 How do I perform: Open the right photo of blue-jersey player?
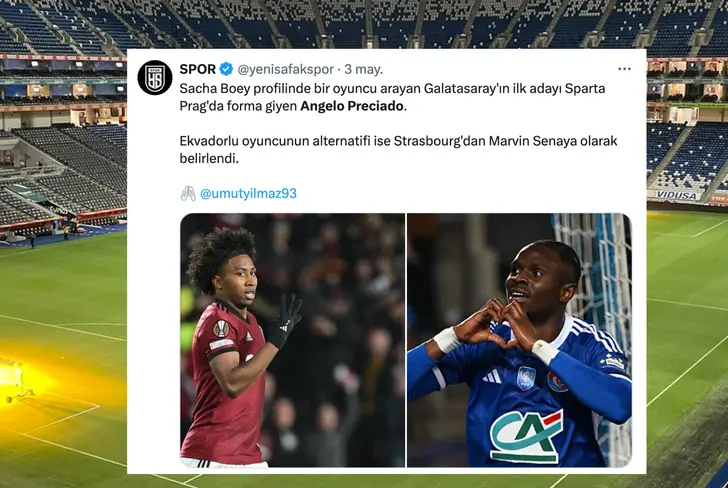[519, 340]
